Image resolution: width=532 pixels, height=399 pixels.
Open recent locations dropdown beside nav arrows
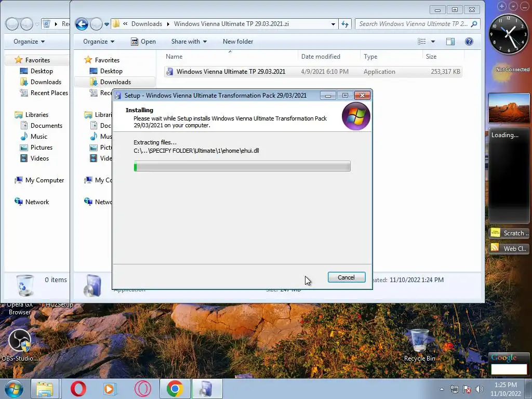coord(107,24)
